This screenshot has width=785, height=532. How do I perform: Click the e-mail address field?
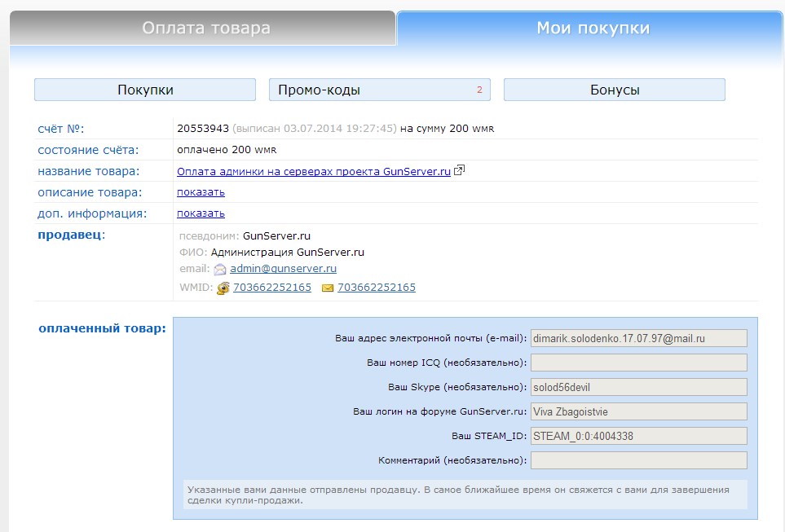pyautogui.click(x=638, y=338)
